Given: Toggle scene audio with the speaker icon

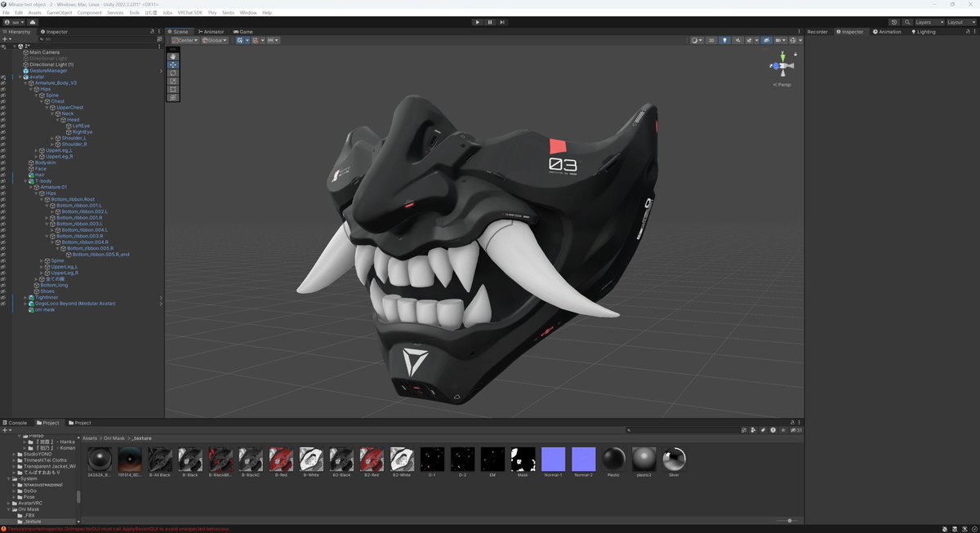Looking at the screenshot, I should [737, 40].
